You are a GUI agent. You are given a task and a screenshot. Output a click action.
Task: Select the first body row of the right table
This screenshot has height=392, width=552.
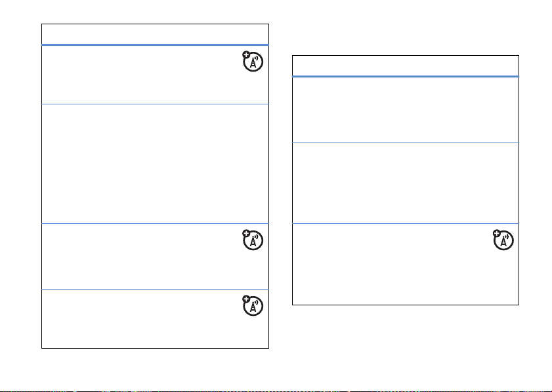[405, 109]
